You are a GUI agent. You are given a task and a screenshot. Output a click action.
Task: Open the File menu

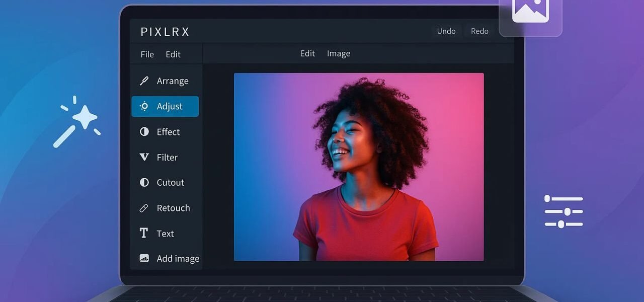pos(147,54)
